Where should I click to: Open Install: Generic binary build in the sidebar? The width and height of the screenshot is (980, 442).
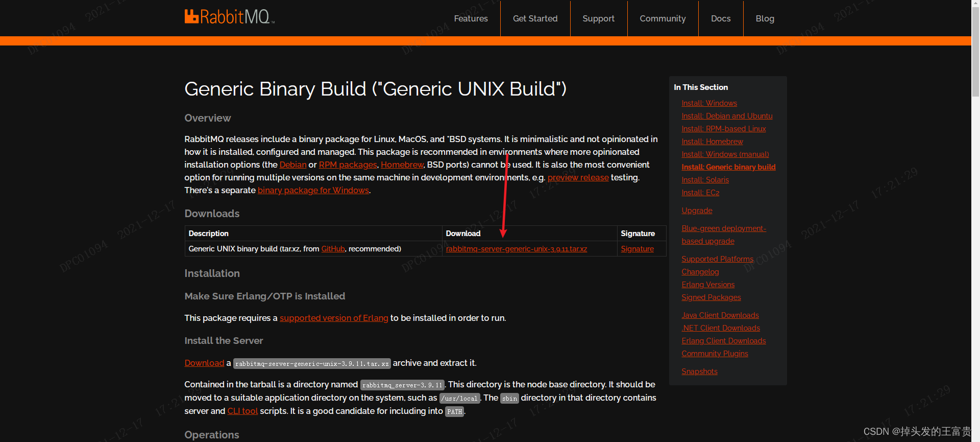point(728,167)
